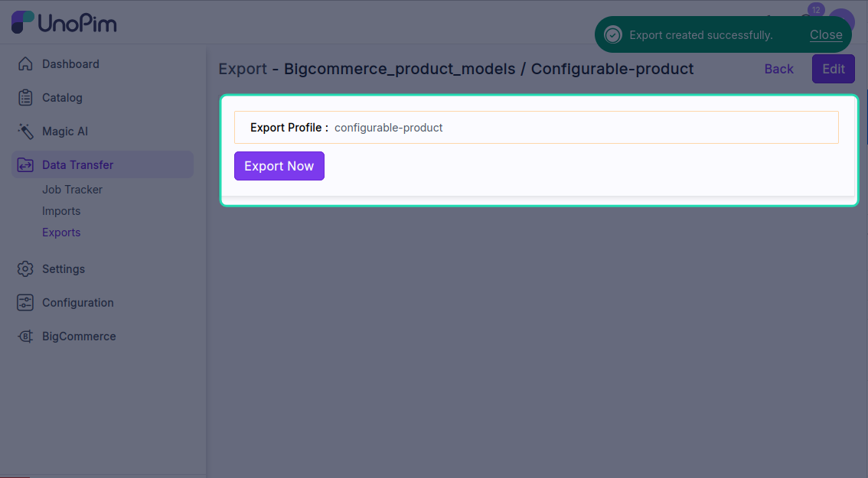Open Settings via its gear icon
Viewport: 868px width, 478px height.
coord(25,269)
